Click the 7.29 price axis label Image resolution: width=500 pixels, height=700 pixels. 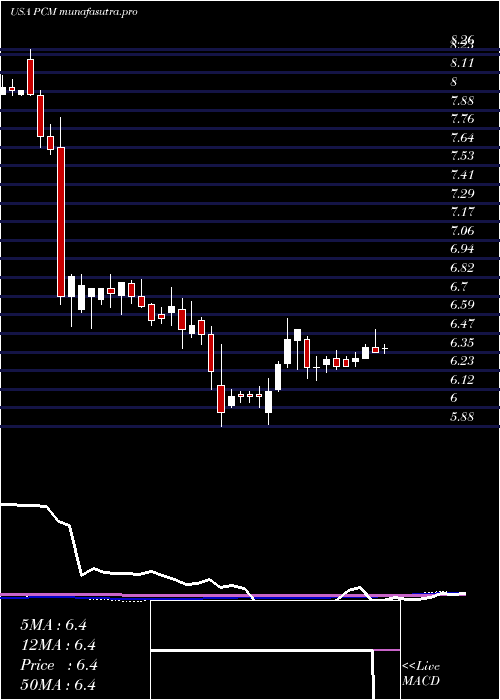(462, 193)
